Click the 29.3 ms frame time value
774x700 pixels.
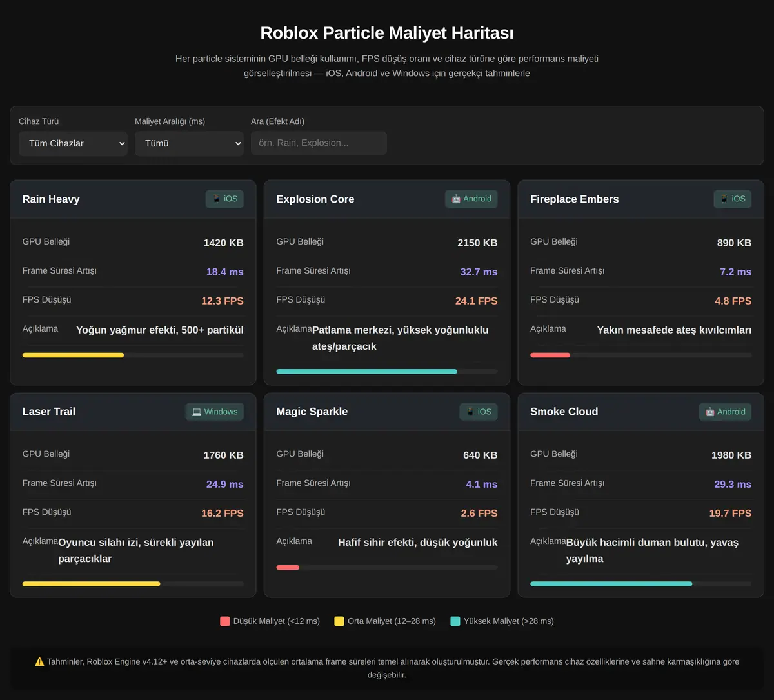[733, 484]
